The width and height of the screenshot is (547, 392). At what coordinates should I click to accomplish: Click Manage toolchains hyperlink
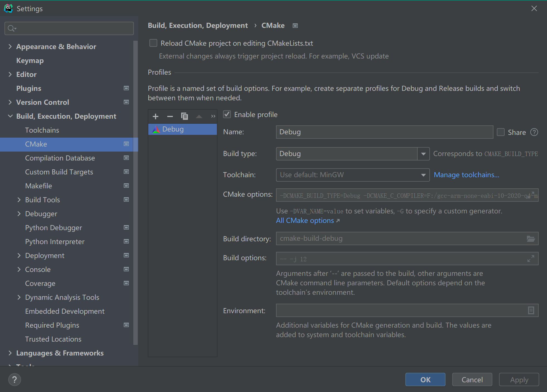coord(466,174)
